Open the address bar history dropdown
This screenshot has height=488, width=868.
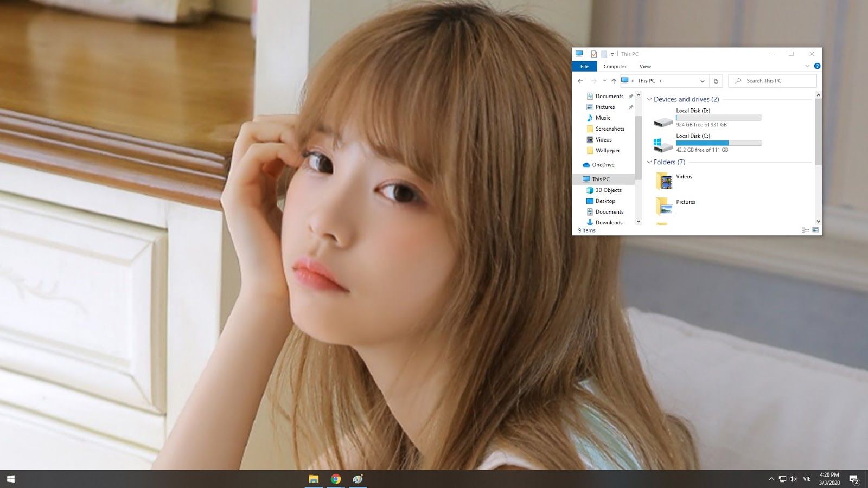[702, 81]
